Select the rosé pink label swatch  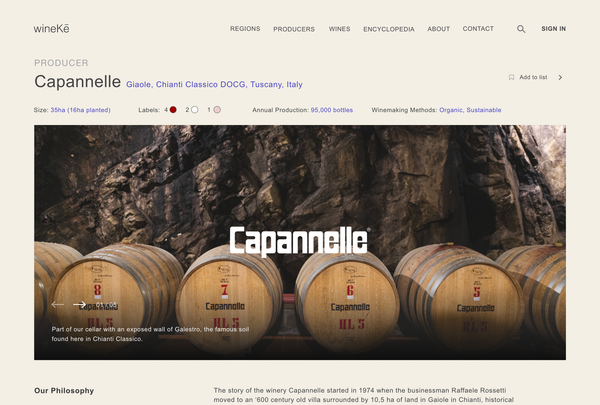(x=217, y=110)
